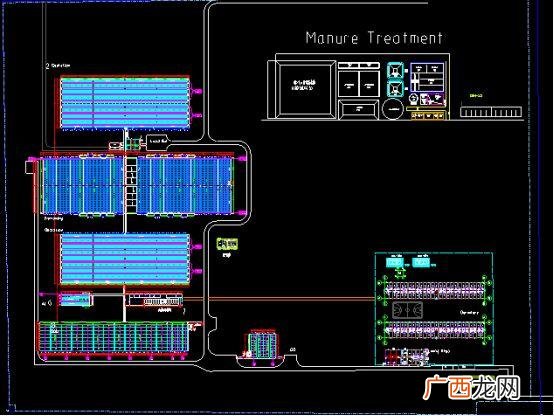Select the lower cyan square tank
Image resolution: width=554 pixels, height=416 pixels.
[395, 89]
